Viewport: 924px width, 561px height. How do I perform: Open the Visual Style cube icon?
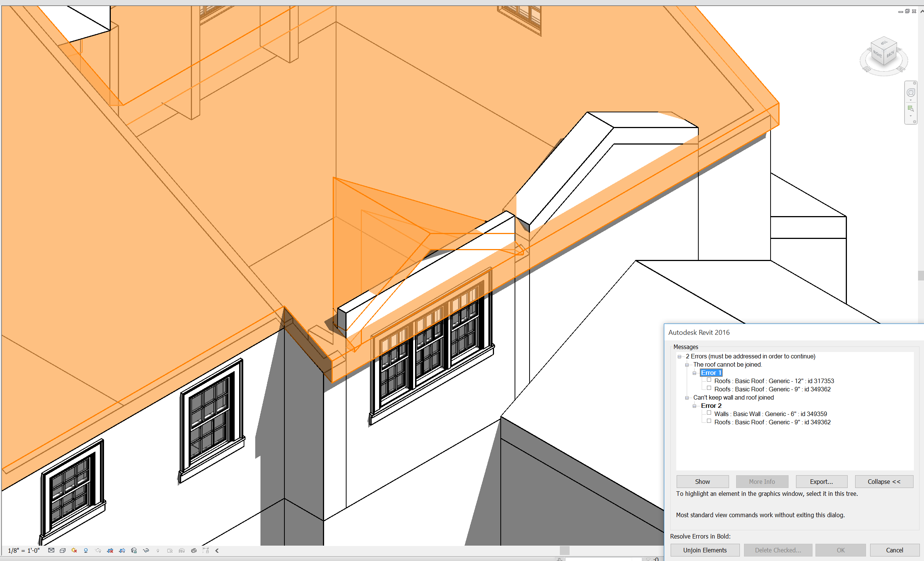62,551
